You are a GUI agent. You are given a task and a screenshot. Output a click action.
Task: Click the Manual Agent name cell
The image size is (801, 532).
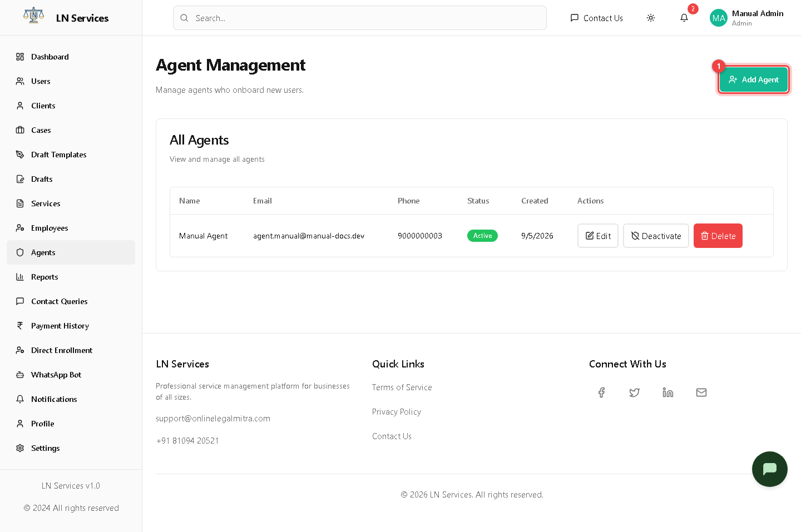[x=204, y=236]
